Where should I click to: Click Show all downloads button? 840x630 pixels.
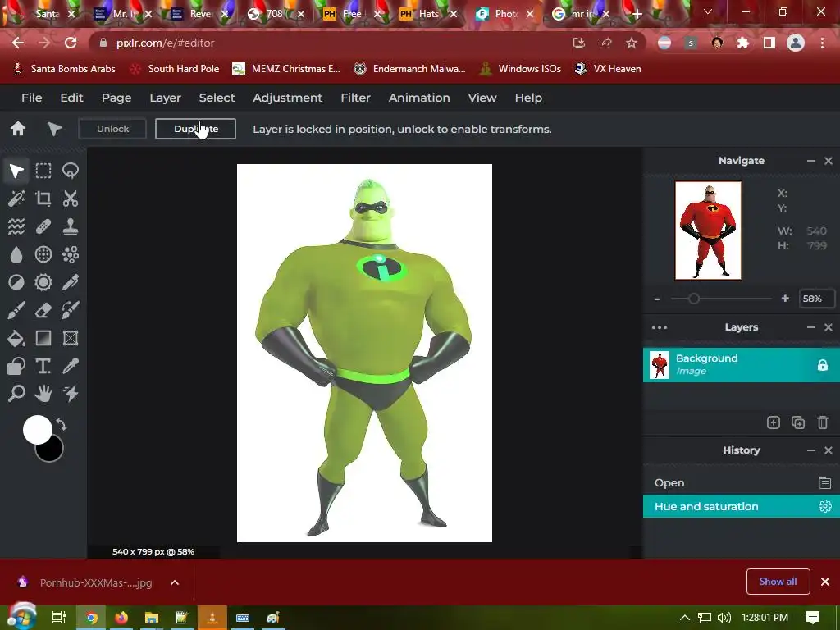point(778,582)
